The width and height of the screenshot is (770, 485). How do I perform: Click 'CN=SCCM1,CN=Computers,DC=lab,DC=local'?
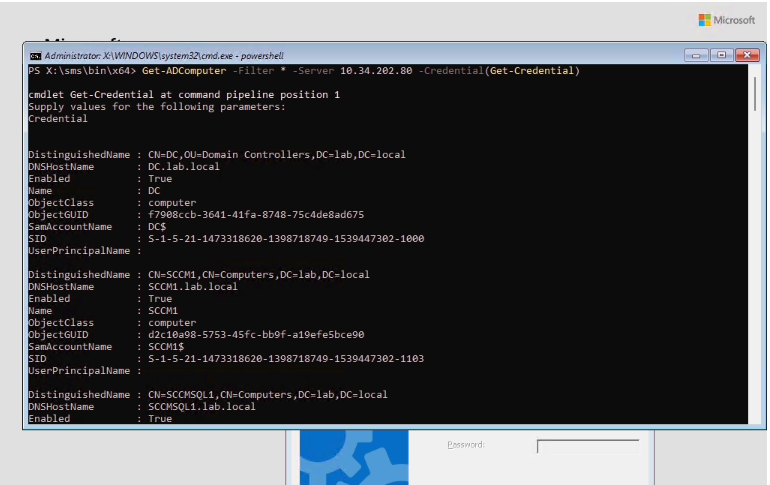pyautogui.click(x=259, y=275)
